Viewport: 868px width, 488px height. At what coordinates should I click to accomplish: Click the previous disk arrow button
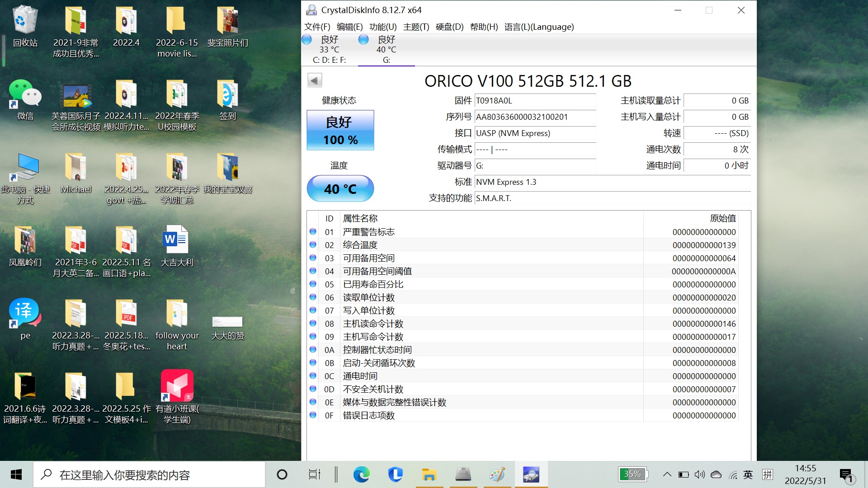(x=315, y=80)
